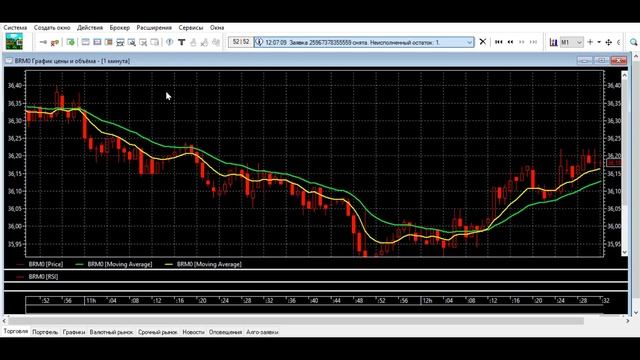Switch to the Алго-заявки tab
The height and width of the screenshot is (360, 640).
point(262,332)
